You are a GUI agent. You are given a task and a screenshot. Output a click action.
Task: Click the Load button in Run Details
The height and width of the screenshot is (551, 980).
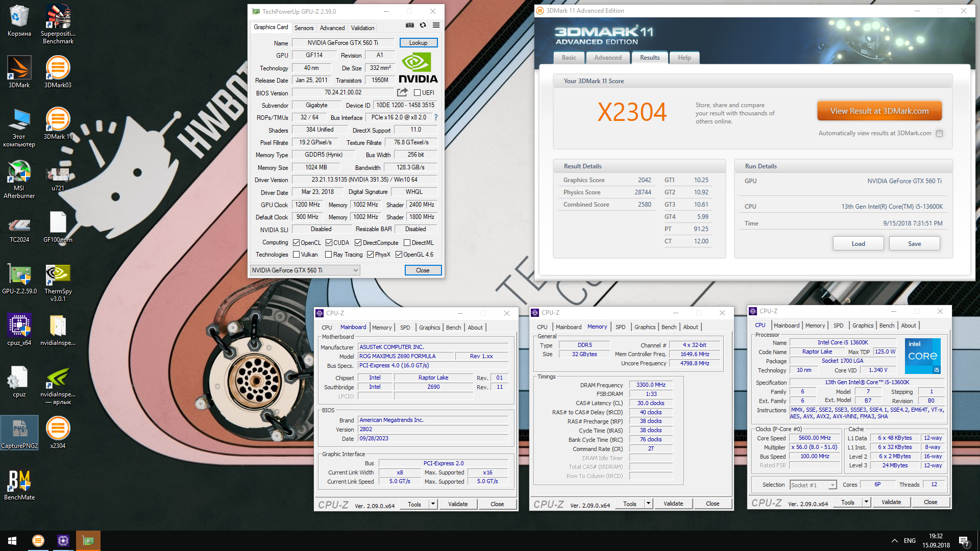point(858,244)
